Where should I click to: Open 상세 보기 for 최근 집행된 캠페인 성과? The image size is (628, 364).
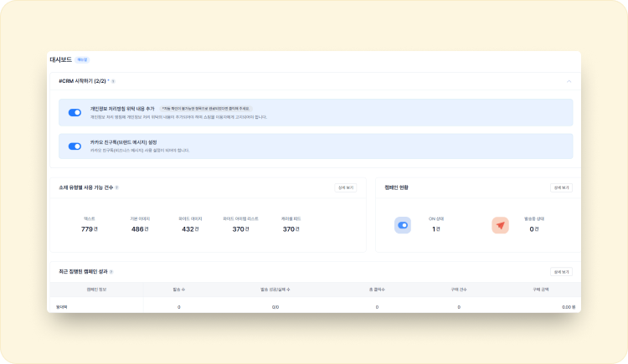pos(561,272)
